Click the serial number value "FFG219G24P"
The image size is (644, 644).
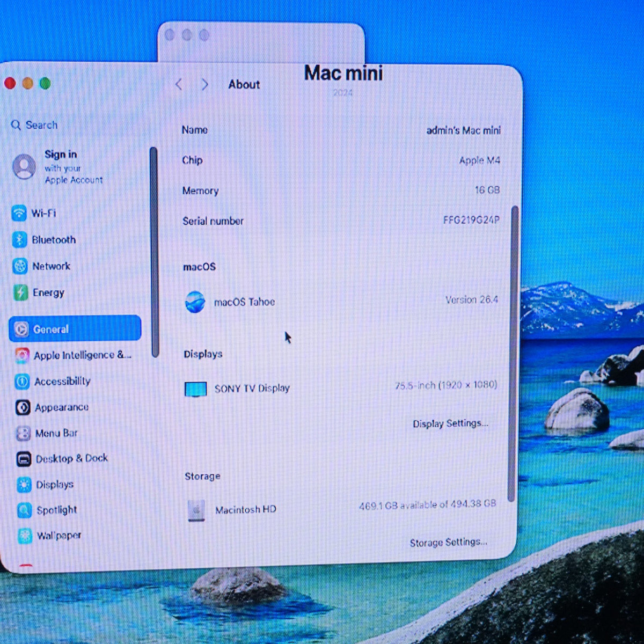tap(471, 220)
